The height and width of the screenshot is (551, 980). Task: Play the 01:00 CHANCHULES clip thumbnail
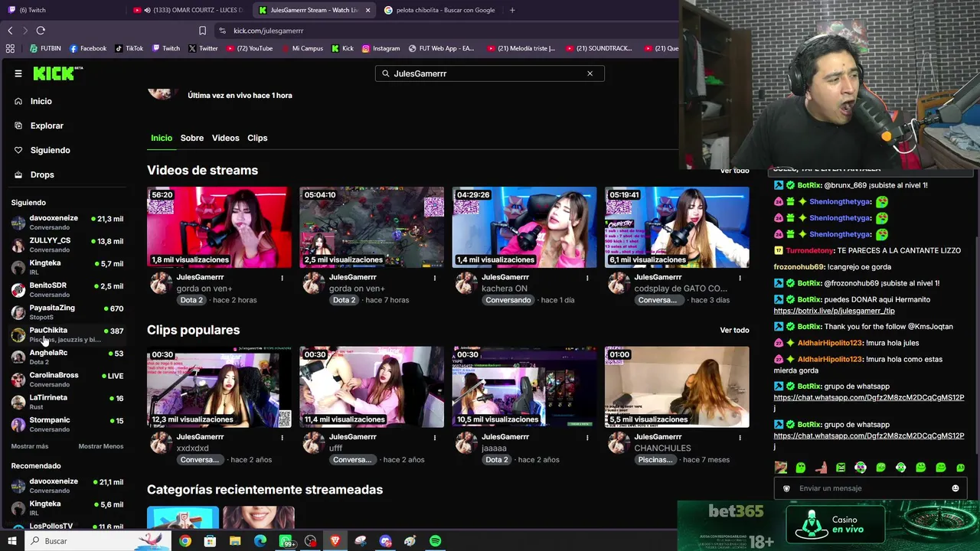(677, 387)
